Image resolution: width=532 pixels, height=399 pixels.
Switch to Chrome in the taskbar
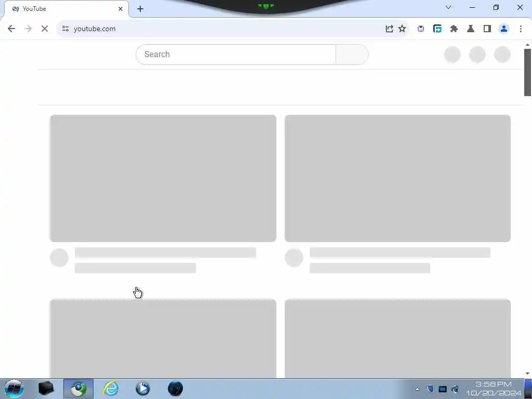[x=78, y=389]
